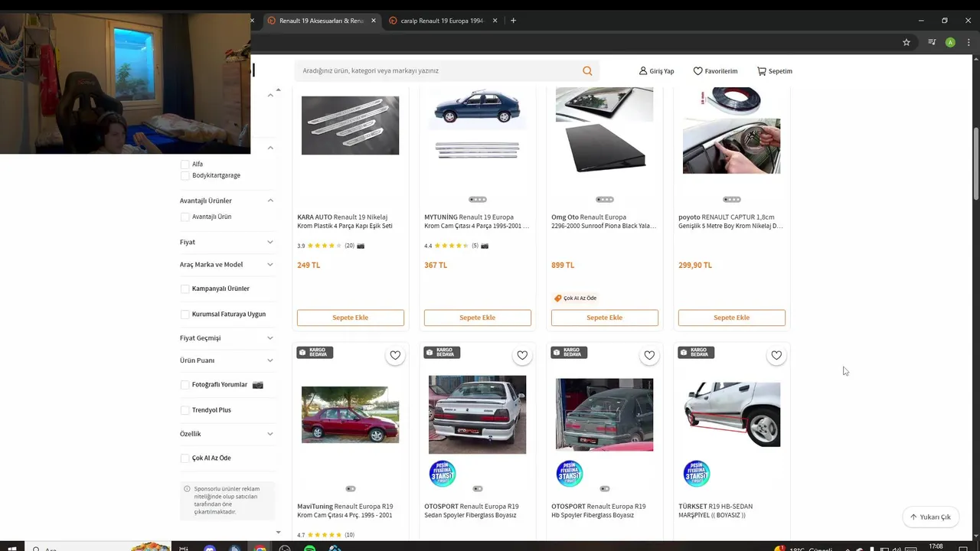Click the orange search magnifier icon

[587, 70]
